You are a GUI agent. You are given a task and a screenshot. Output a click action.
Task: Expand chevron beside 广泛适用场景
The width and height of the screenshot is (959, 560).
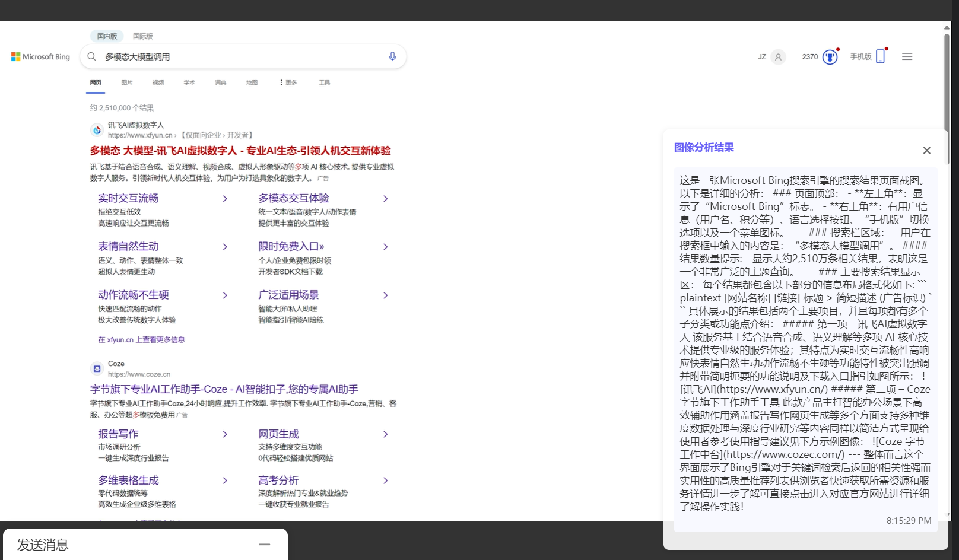(386, 295)
